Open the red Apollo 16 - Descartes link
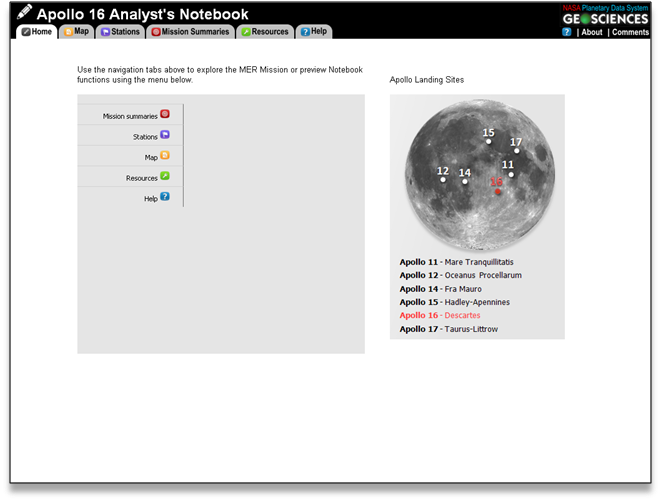Screen dimensions: 661x502 click(x=440, y=315)
